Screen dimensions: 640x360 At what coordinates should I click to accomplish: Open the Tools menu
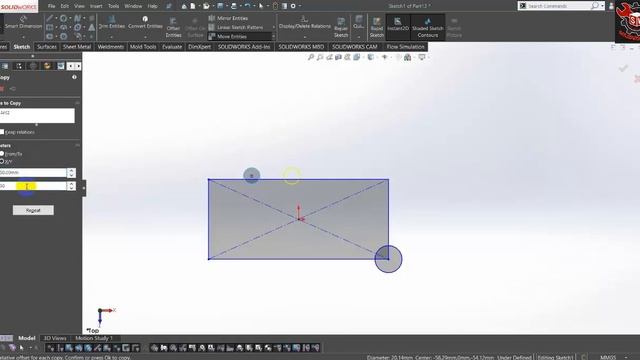coord(113,6)
